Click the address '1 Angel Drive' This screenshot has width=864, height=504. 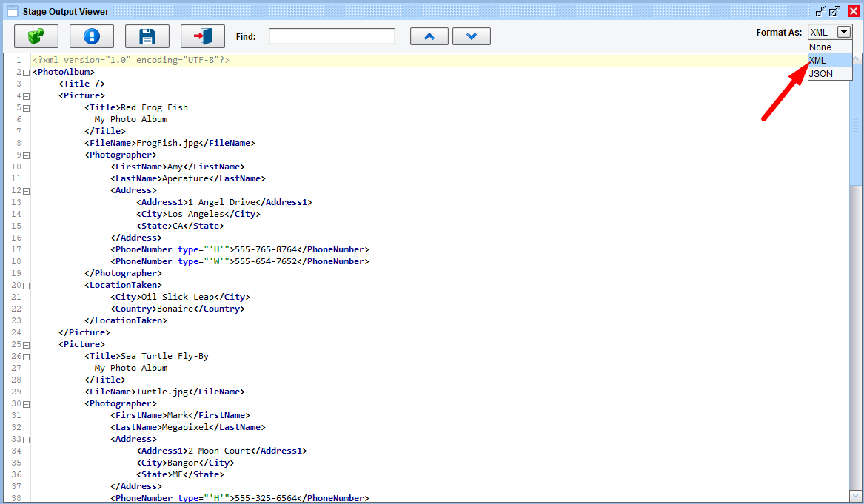pyautogui.click(x=221, y=202)
